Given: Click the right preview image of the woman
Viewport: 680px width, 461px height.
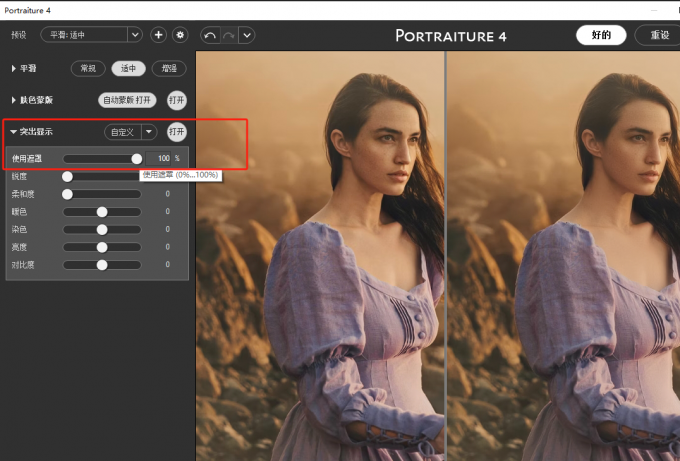Looking at the screenshot, I should [x=564, y=256].
